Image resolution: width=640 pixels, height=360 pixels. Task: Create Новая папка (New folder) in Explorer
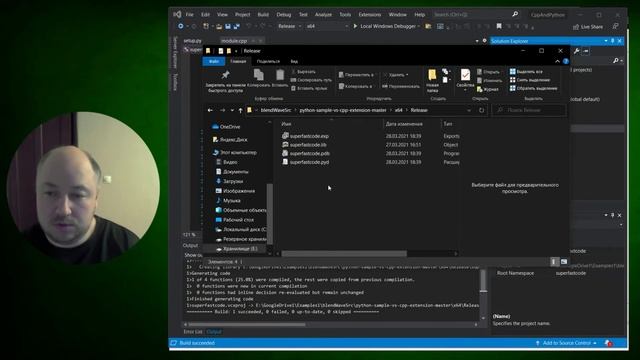point(432,80)
